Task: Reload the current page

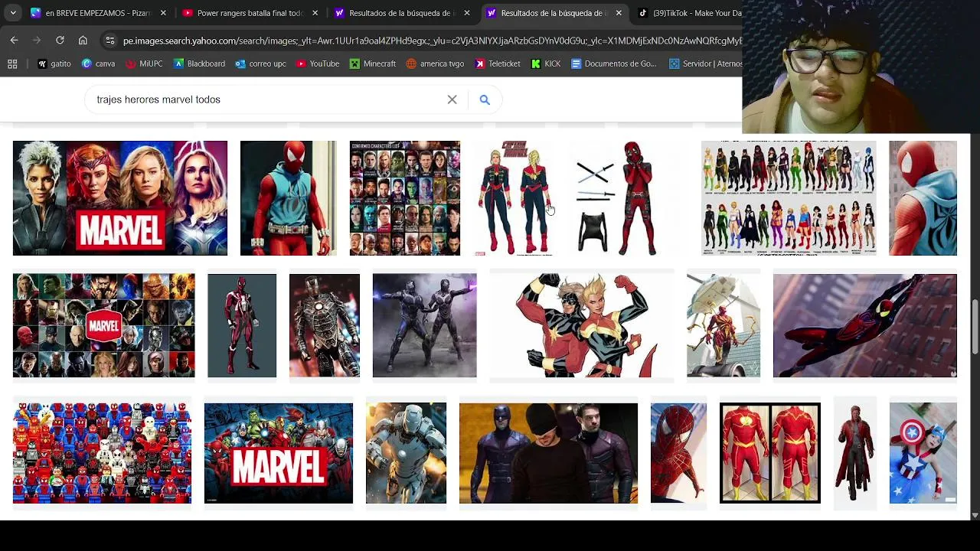Action: point(60,40)
